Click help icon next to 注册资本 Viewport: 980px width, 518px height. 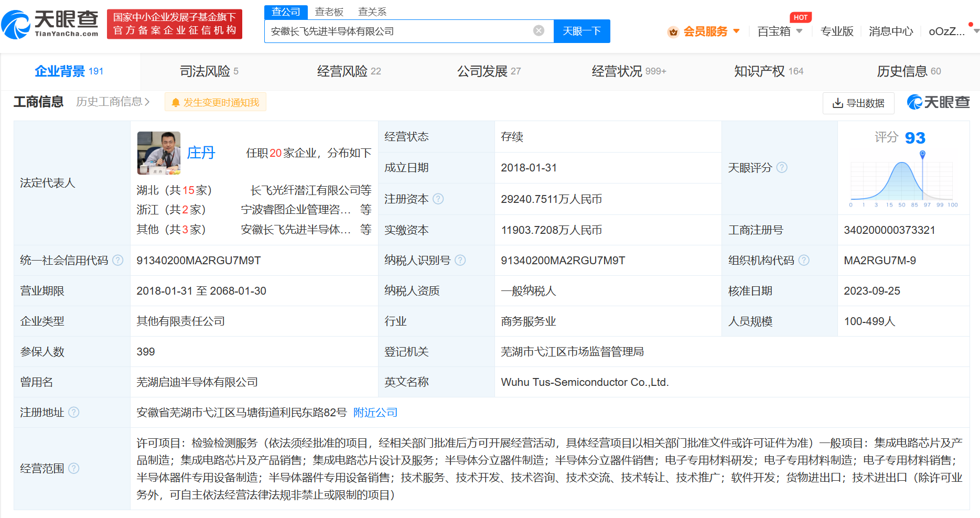tap(438, 199)
